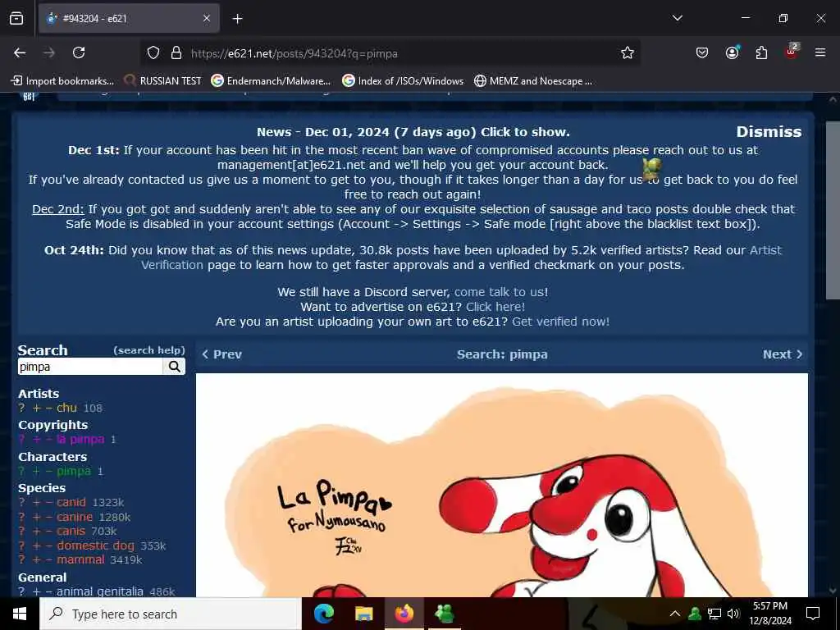Switch to Firefox in the taskbar
Viewport: 840px width, 630px height.
[404, 614]
